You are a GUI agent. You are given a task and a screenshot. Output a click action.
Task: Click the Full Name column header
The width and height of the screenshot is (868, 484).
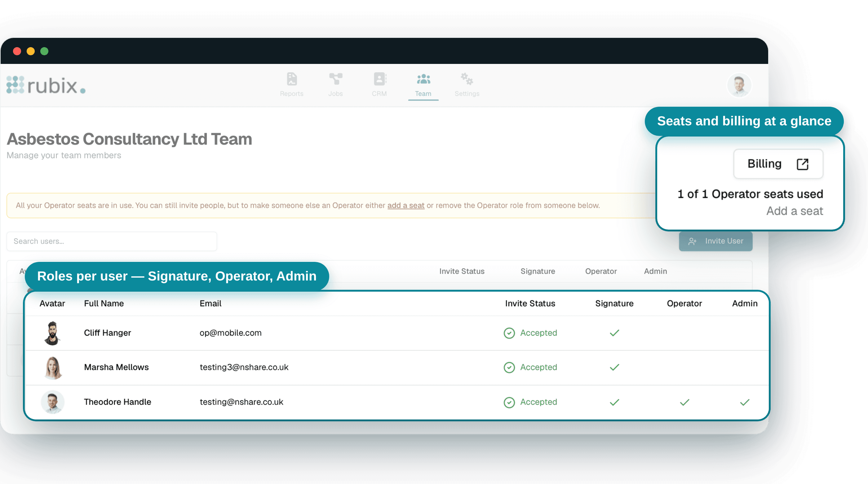pyautogui.click(x=104, y=303)
